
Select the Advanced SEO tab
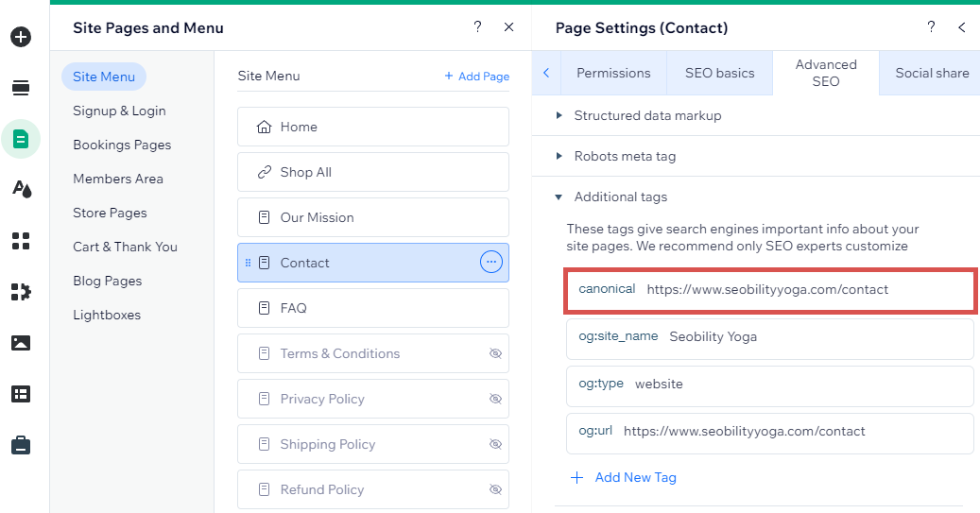[826, 73]
